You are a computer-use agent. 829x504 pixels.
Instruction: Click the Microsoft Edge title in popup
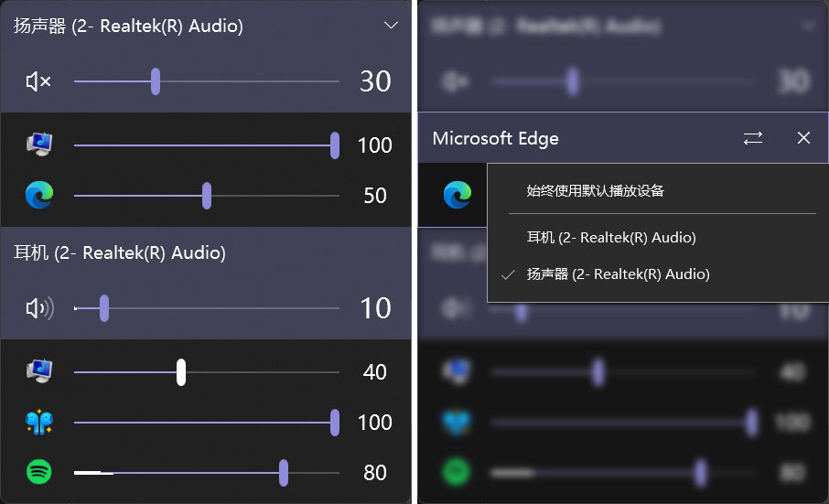(495, 138)
